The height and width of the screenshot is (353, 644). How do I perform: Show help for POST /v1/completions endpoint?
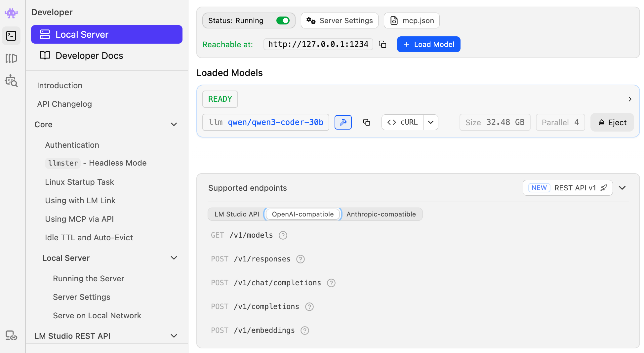(309, 307)
